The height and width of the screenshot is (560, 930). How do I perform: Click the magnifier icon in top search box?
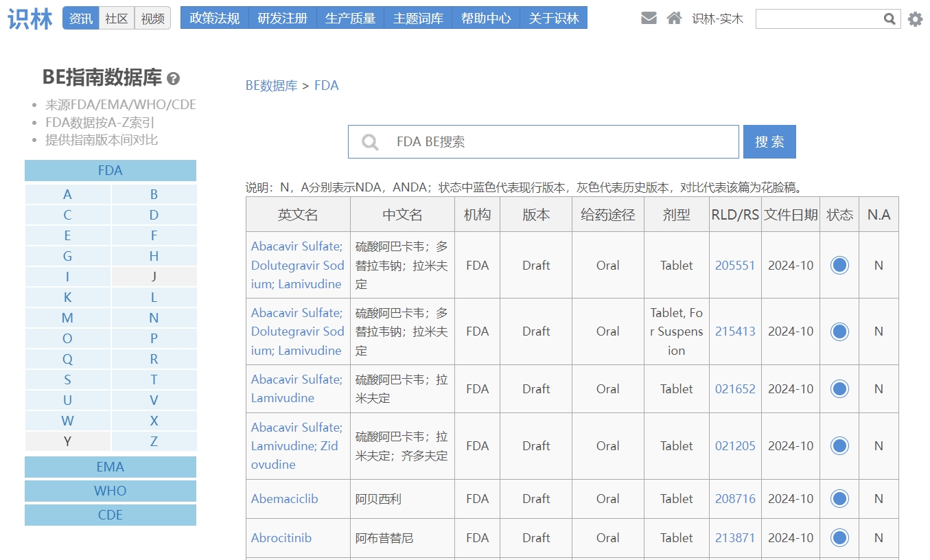coord(890,19)
